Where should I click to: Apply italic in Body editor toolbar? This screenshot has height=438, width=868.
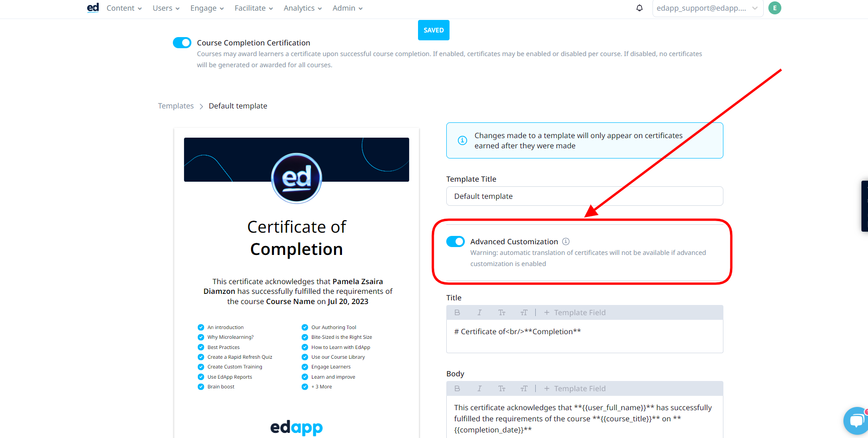[479, 389]
